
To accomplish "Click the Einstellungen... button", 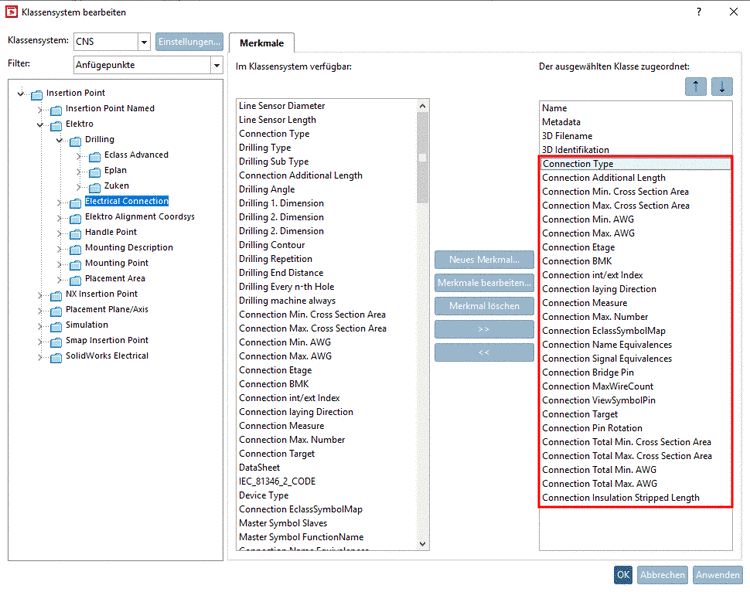I will 189,42.
